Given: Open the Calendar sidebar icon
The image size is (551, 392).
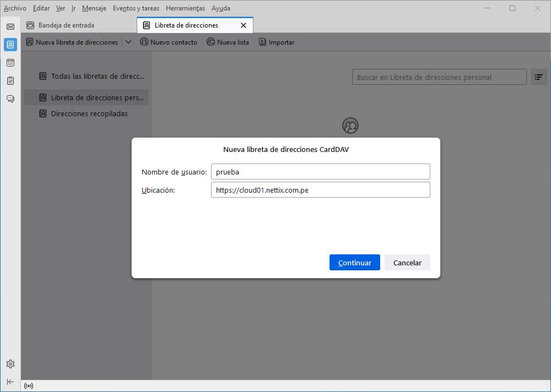Looking at the screenshot, I should 10,63.
